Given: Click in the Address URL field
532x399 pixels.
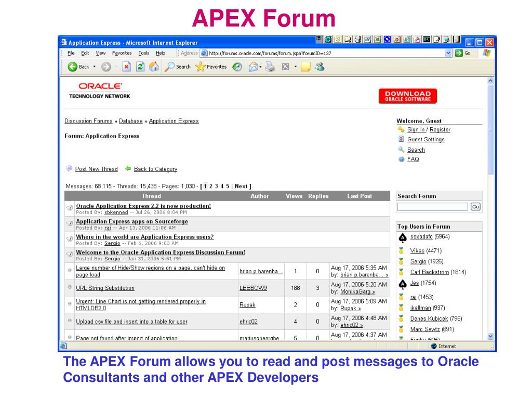Looking at the screenshot, I should click(326, 53).
